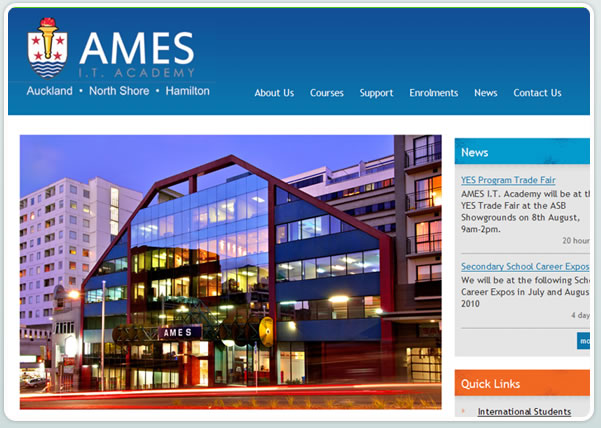Image resolution: width=601 pixels, height=428 pixels.
Task: Click the North Shore campus text
Action: pyautogui.click(x=119, y=91)
